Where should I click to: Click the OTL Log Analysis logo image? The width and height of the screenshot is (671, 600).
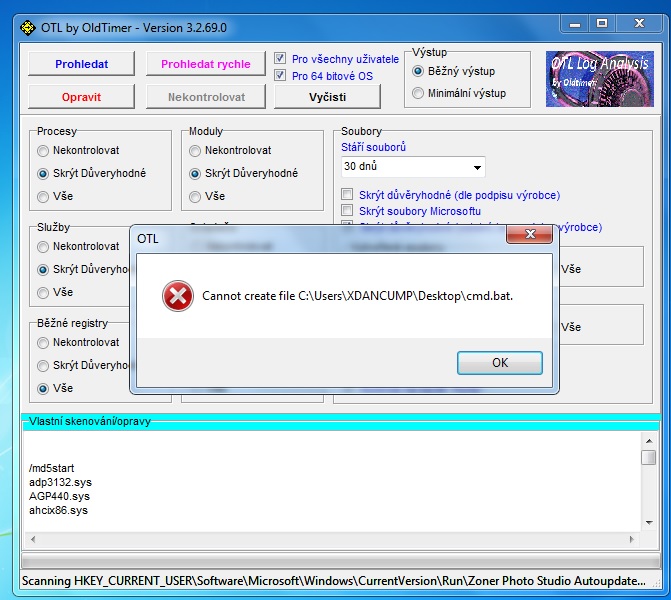click(x=598, y=79)
